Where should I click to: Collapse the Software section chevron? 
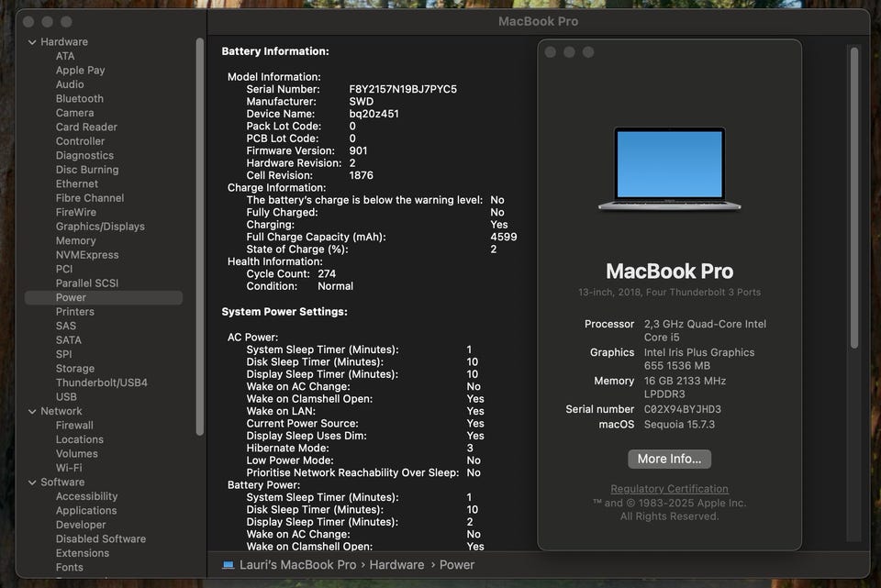coord(32,483)
